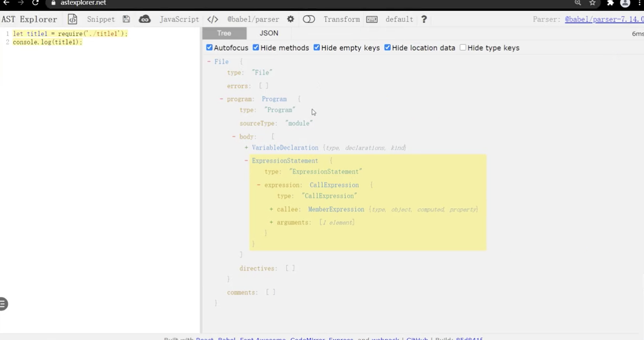View site info via the lock icon
644x340 pixels.
click(53, 3)
